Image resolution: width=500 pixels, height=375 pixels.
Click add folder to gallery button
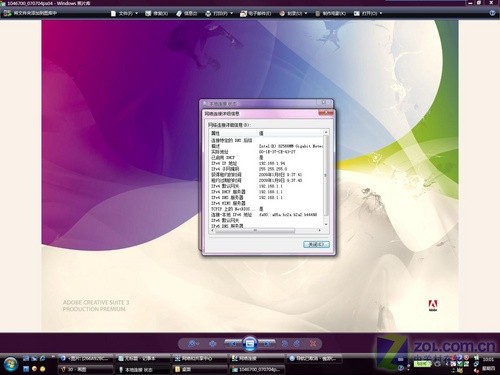coord(31,13)
